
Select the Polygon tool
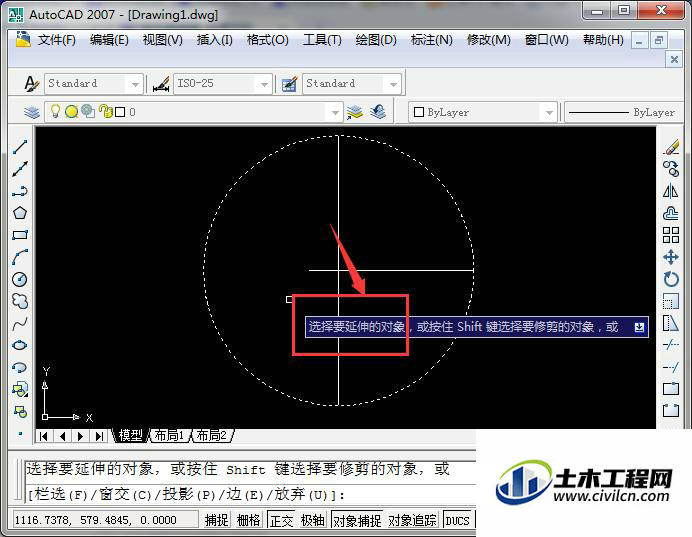[x=20, y=213]
